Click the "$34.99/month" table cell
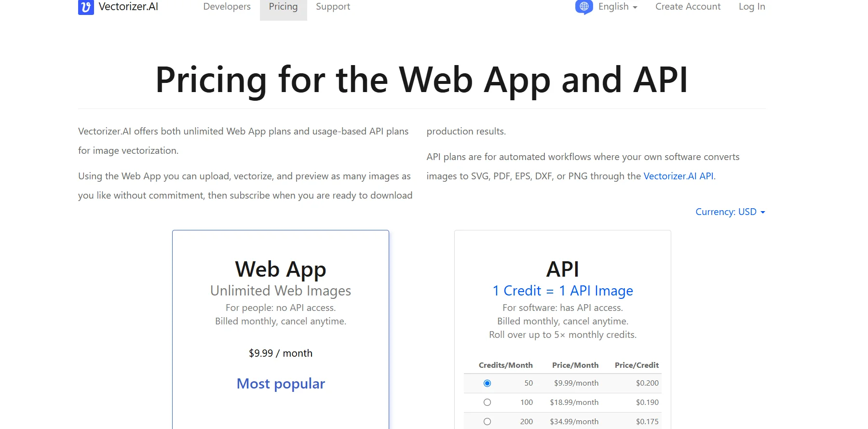 tap(574, 422)
